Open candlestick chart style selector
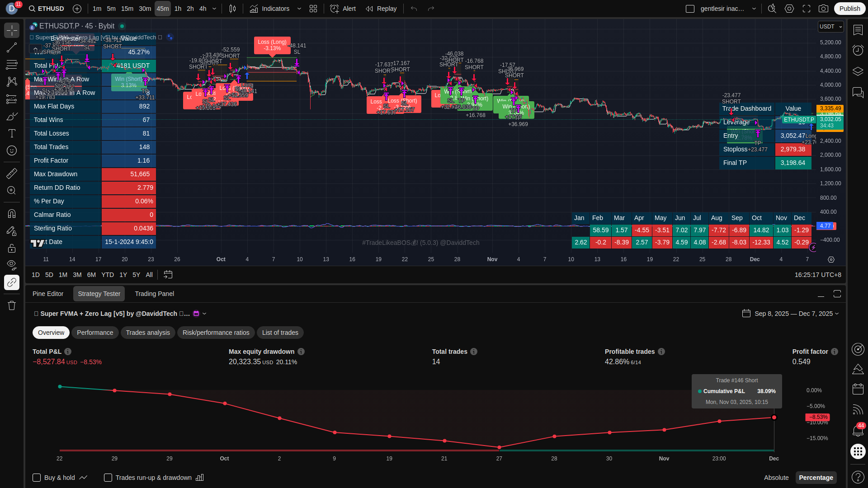This screenshot has height=488, width=868. pos(232,9)
